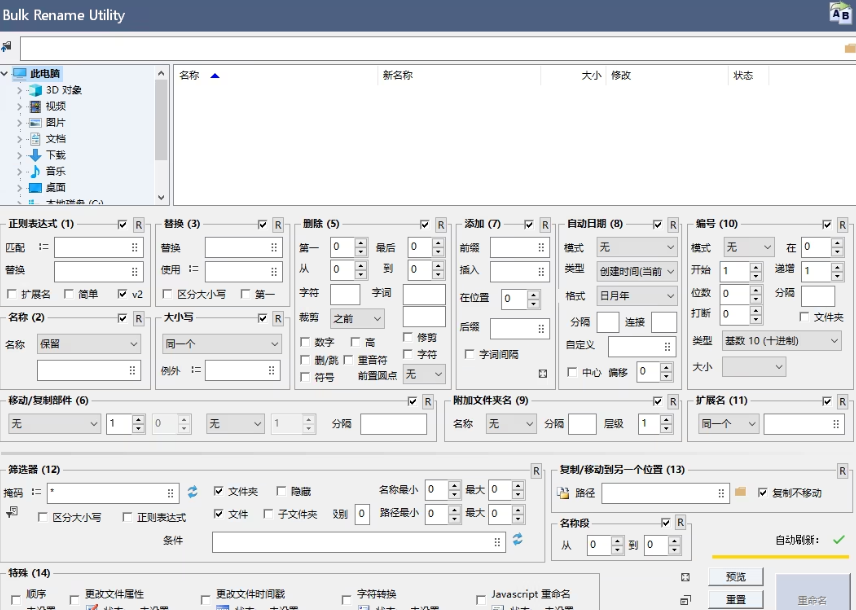856x610 pixels.
Task: Reset the 替换 (3) panel with R
Action: 278,224
